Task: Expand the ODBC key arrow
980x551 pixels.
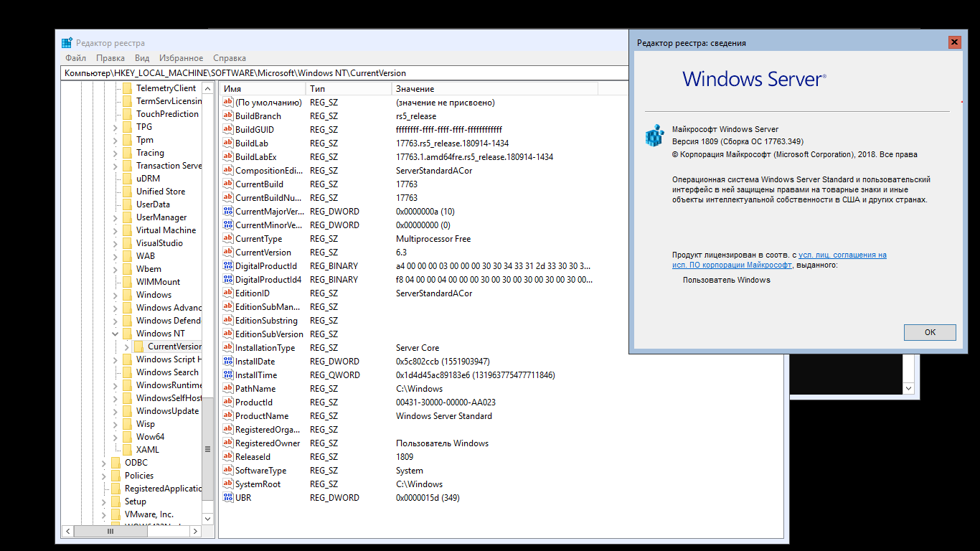Action: pyautogui.click(x=104, y=463)
